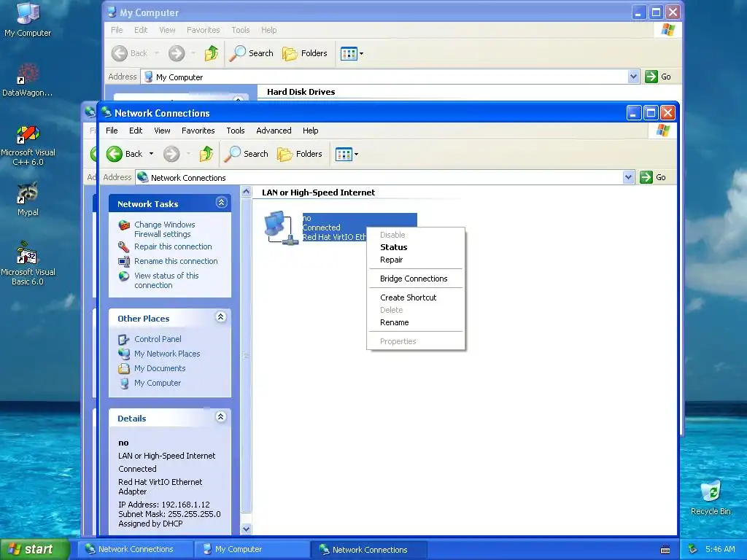This screenshot has width=747, height=560.
Task: Open Microsoft Visual C++ 6.0 desktop icon
Action: click(x=28, y=145)
